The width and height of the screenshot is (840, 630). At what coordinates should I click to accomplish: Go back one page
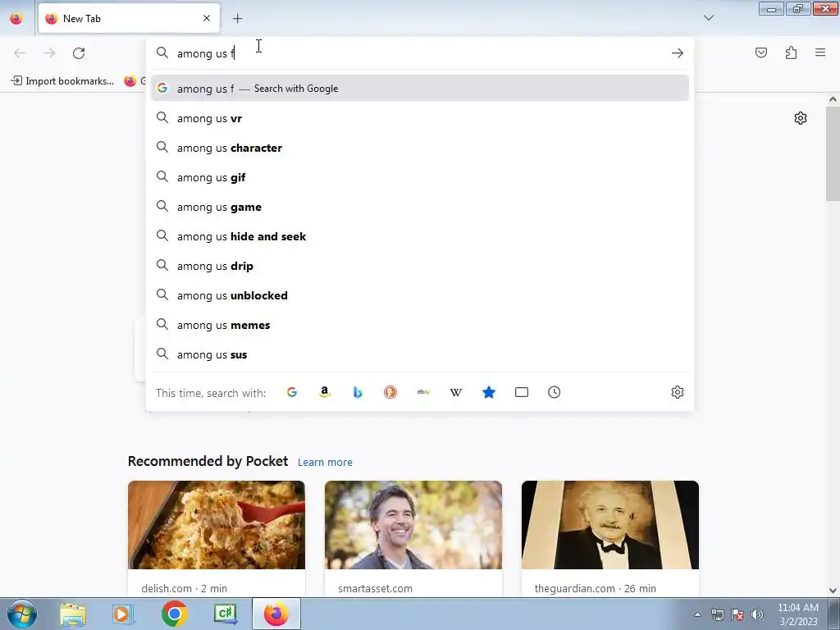(20, 53)
